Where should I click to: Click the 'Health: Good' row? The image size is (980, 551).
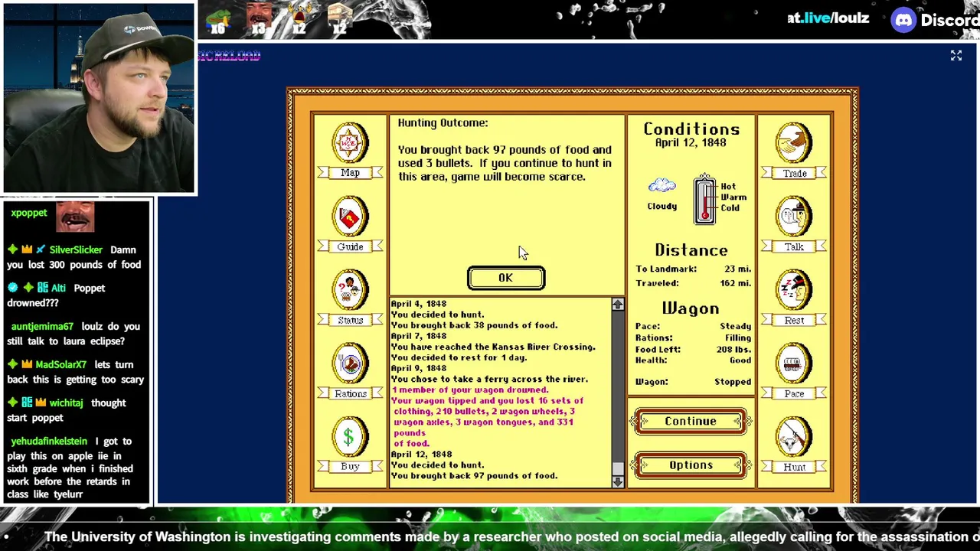692,360
